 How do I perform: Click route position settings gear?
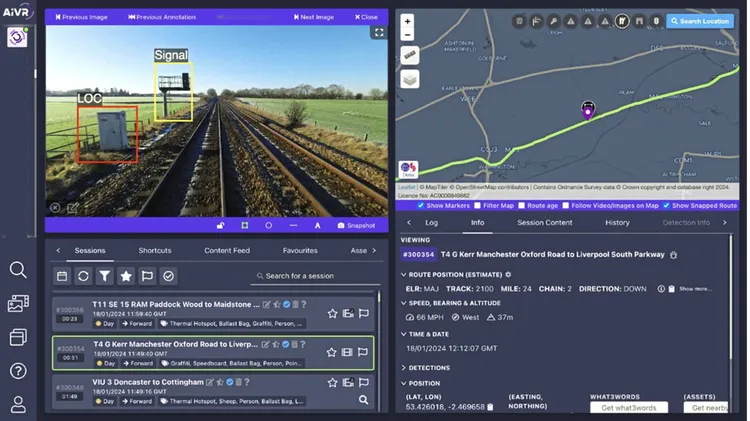tap(508, 275)
